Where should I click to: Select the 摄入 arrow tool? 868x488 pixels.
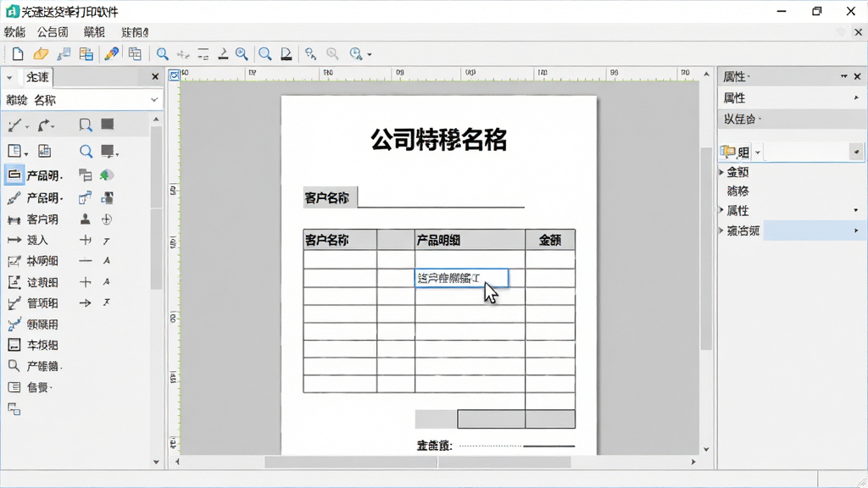pos(28,240)
